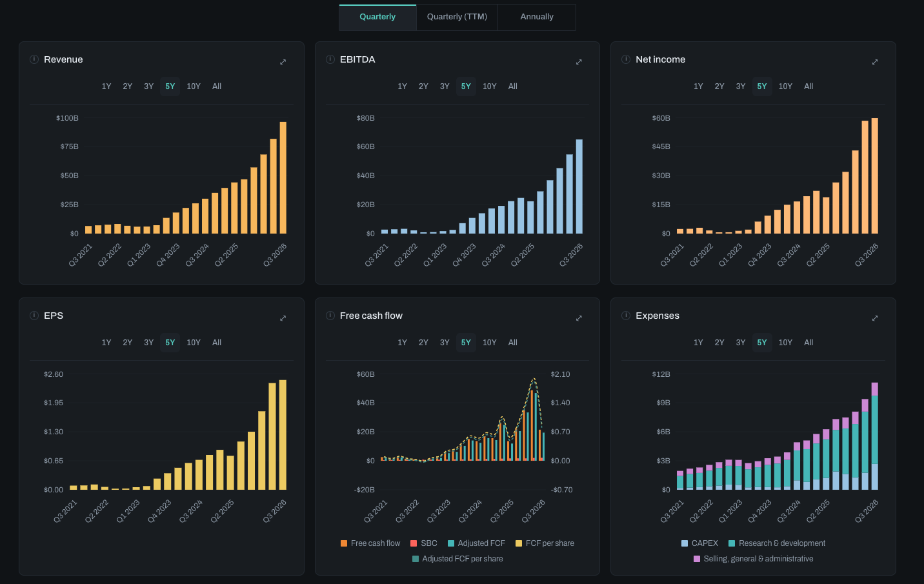
Task: Toggle the Free cash flow legend series
Action: tap(370, 543)
